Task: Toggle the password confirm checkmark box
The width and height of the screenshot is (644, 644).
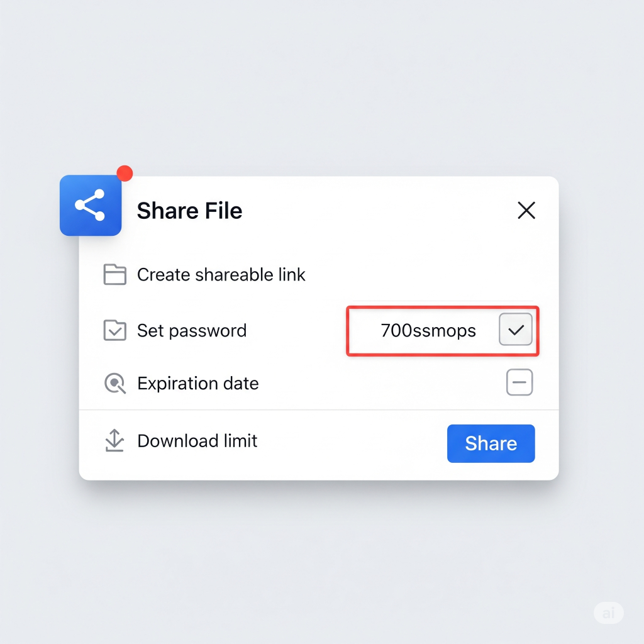Action: coord(516,330)
